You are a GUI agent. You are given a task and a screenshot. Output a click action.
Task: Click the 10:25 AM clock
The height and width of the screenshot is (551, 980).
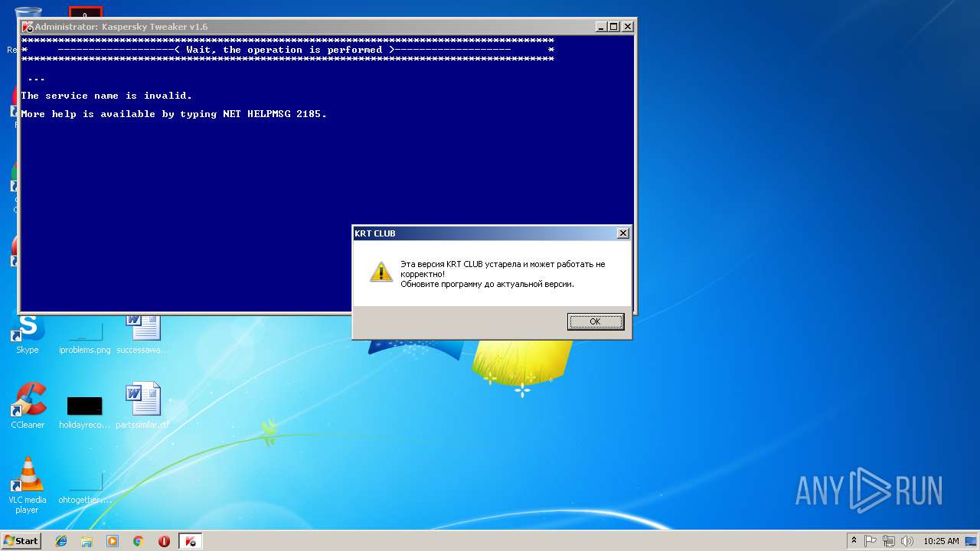941,541
